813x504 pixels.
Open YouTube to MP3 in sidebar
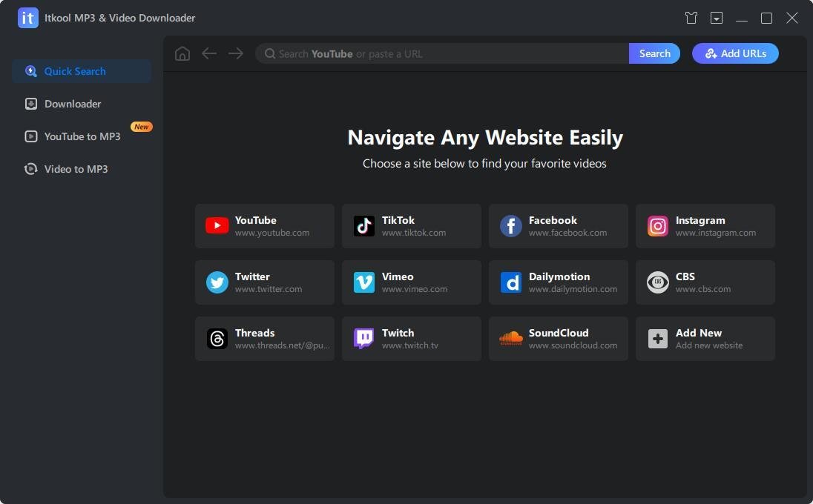(x=82, y=136)
